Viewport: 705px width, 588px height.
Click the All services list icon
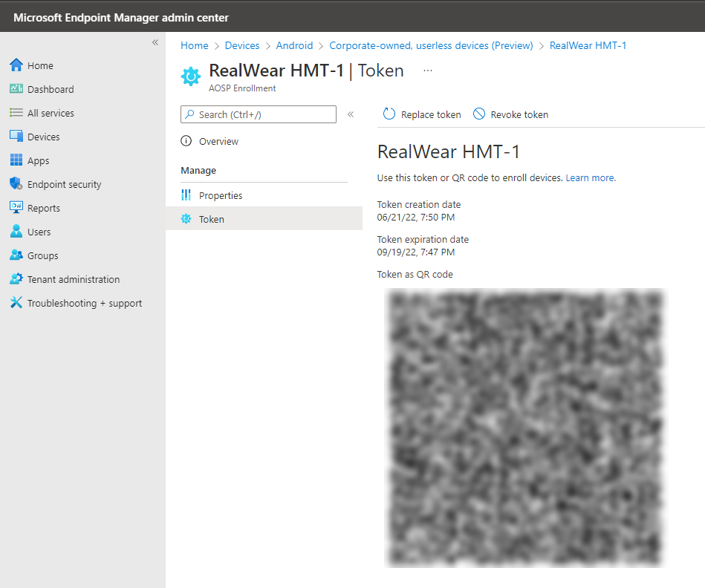[x=16, y=112]
